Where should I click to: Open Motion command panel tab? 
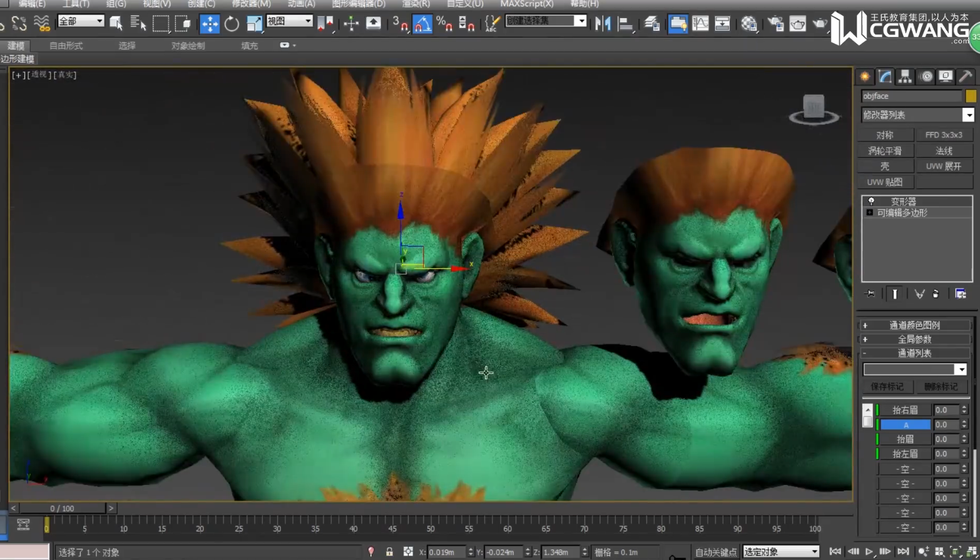click(x=926, y=76)
